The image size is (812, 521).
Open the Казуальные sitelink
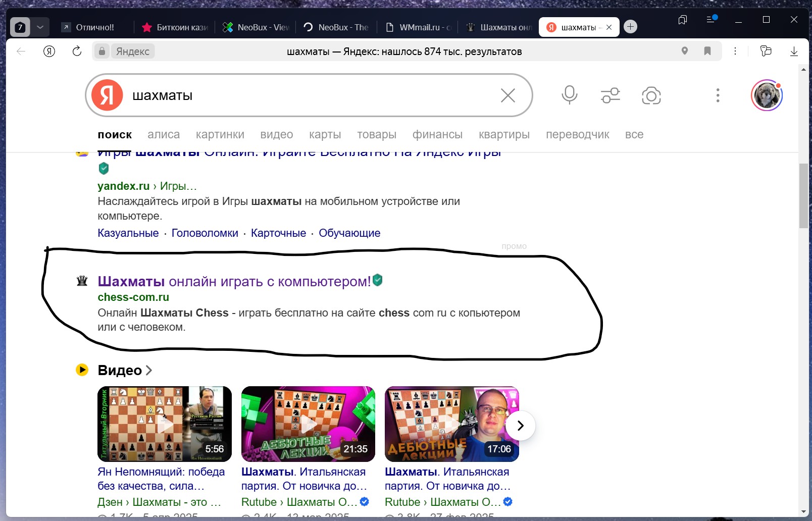(x=128, y=233)
